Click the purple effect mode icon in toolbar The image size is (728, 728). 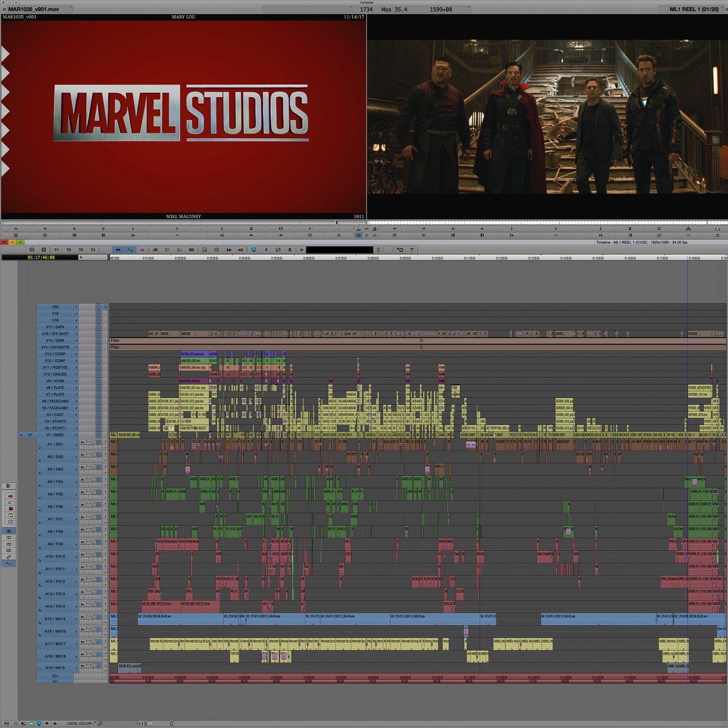coord(142,249)
